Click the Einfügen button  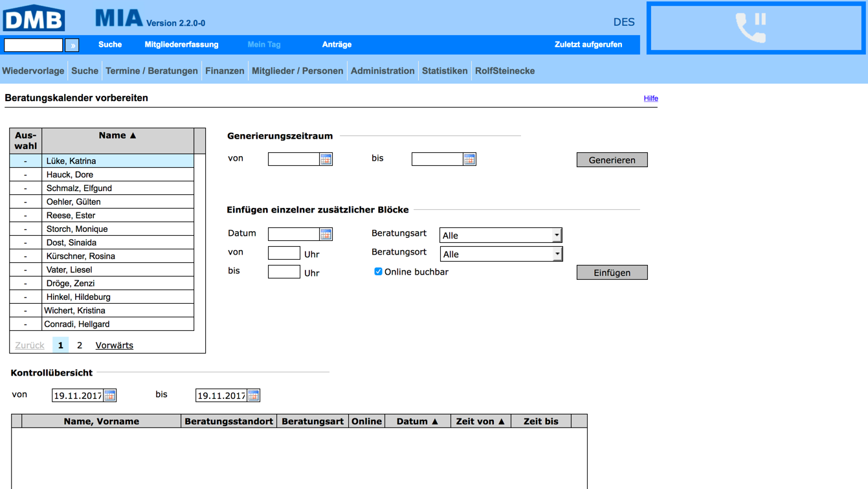(612, 273)
